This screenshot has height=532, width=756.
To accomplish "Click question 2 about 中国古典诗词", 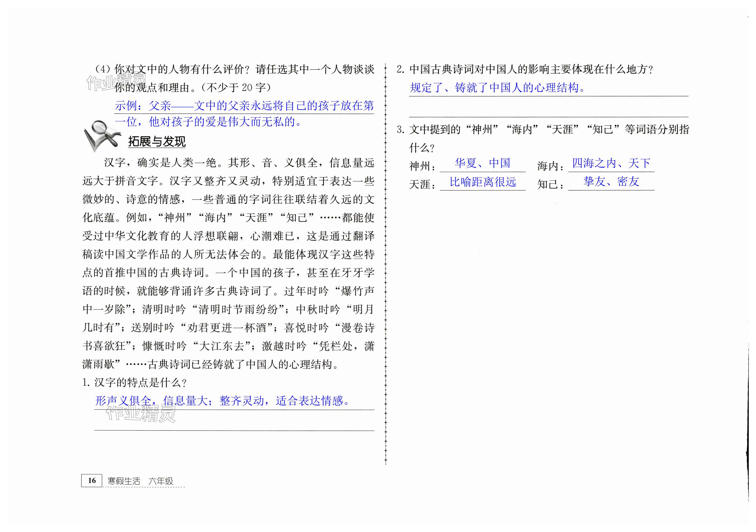I will point(525,70).
